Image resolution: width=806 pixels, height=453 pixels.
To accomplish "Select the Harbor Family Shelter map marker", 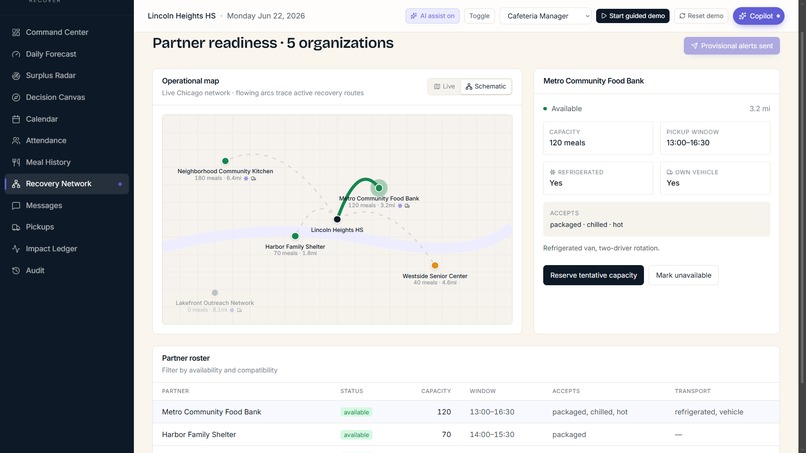I will point(295,236).
